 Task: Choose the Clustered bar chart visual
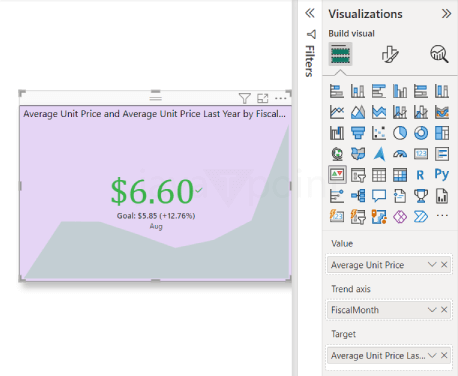[x=379, y=91]
